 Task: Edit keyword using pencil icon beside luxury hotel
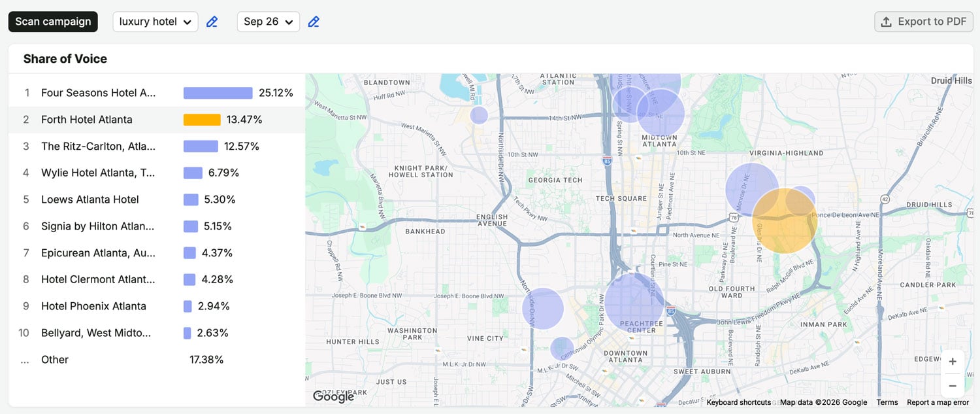click(x=212, y=22)
